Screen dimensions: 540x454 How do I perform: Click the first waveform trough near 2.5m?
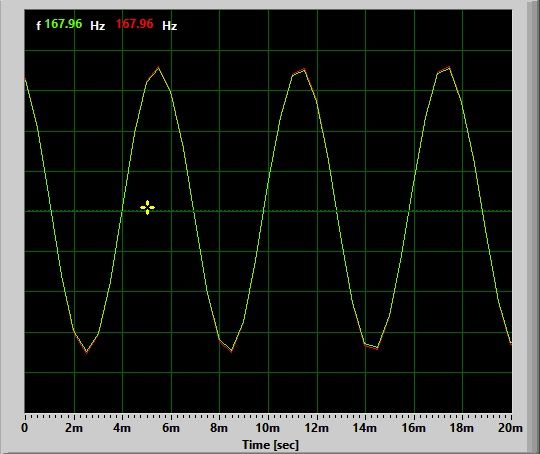(x=86, y=351)
